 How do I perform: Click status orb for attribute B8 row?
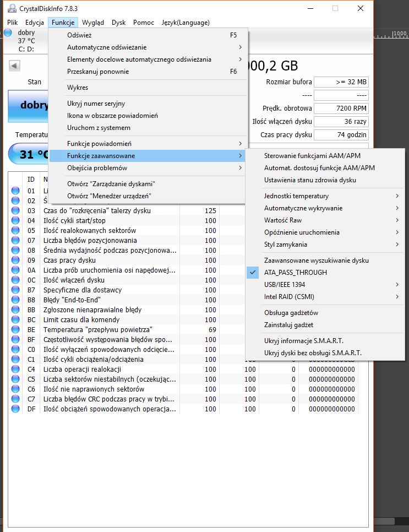(x=15, y=300)
